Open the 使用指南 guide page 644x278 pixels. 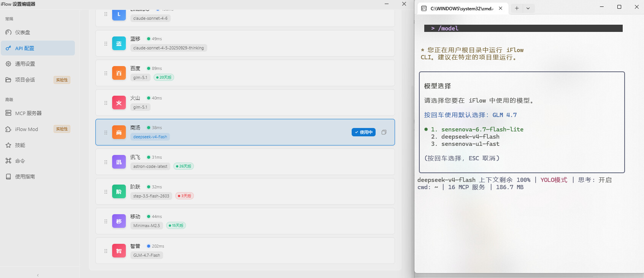click(x=38, y=177)
